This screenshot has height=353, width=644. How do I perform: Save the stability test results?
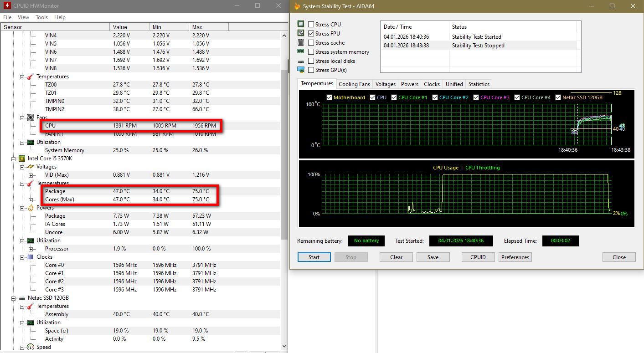click(x=433, y=257)
